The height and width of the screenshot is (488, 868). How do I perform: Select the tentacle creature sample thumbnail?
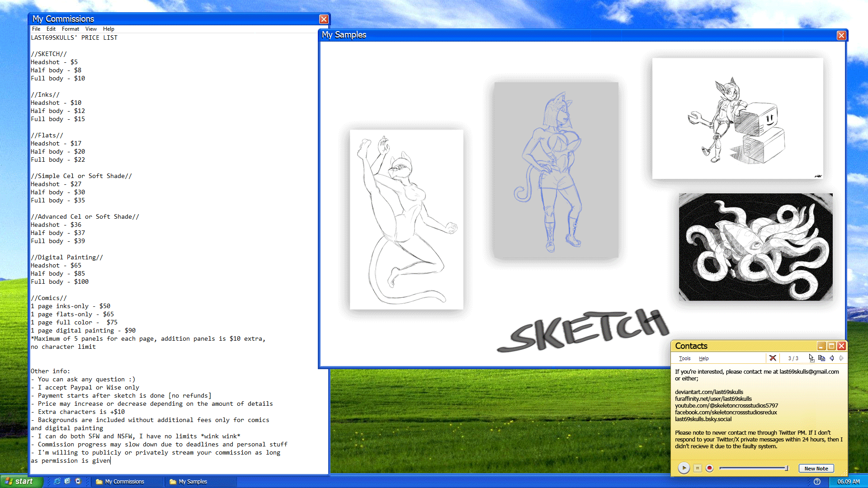coord(755,247)
